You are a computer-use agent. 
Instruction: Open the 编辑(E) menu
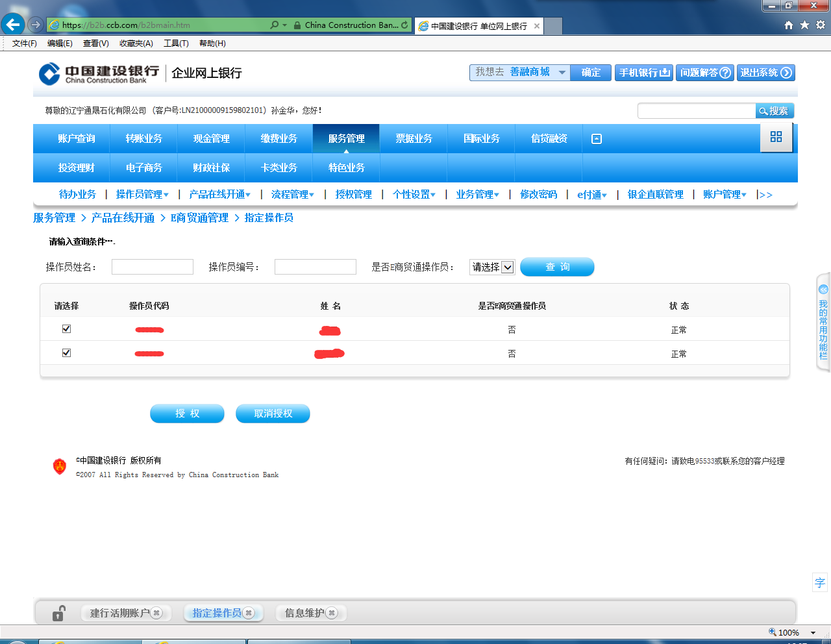point(60,43)
